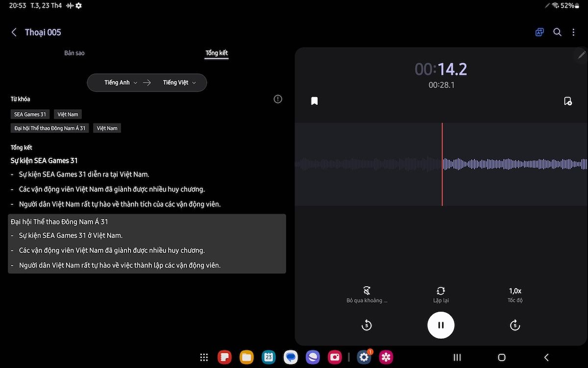
Task: Tap the line 'Sự kiện SEA Games 31 ở Việt Nam.'
Action: click(x=71, y=235)
